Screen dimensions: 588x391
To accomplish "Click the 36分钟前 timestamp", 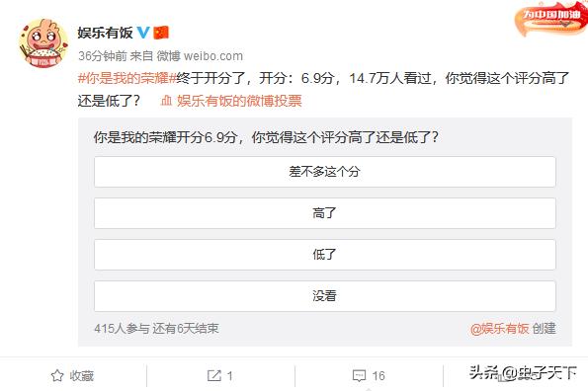I will click(103, 56).
